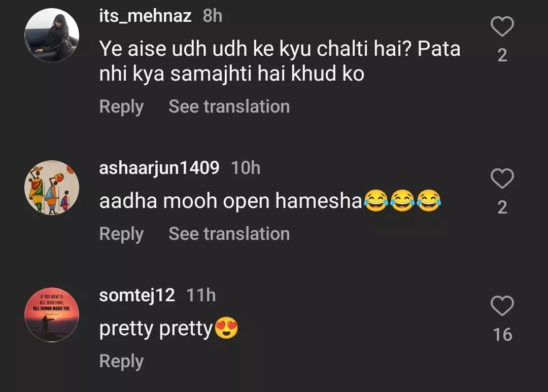See translation of ashaarjun1409's comment
548x392 pixels.
229,234
